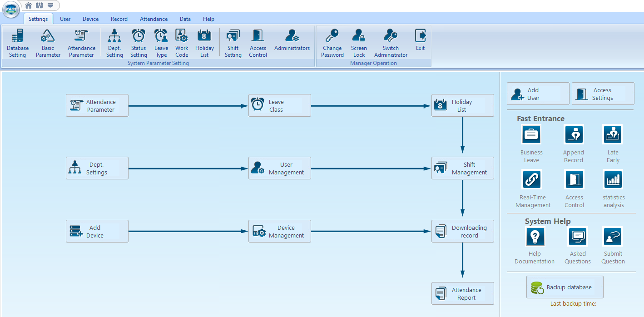Click the application logo orb

pos(11,9)
